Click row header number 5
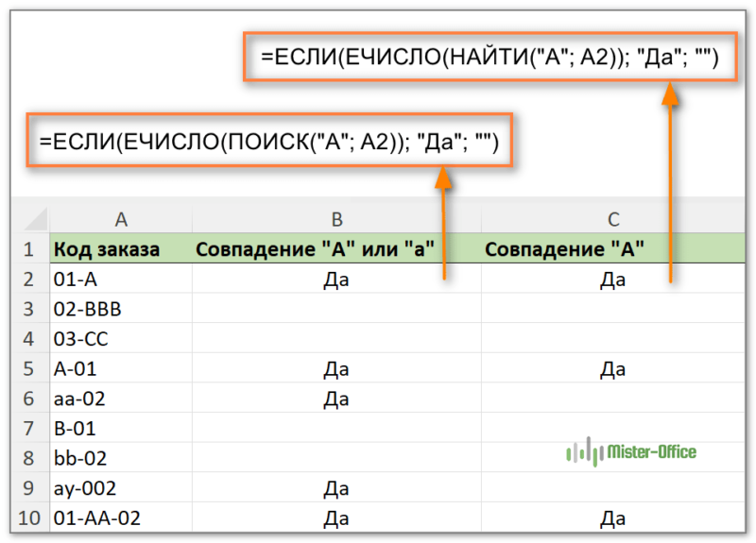This screenshot has height=543, width=756. (x=28, y=369)
